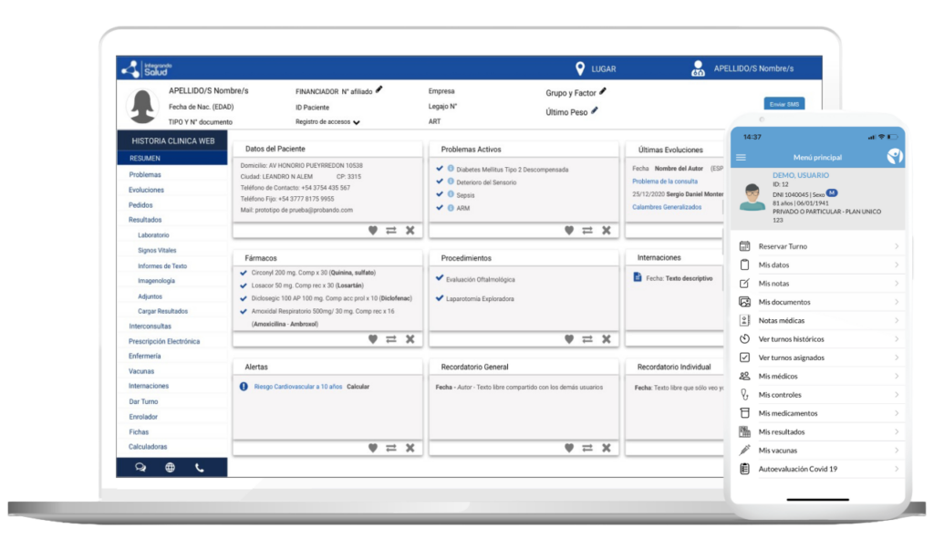
Task: Toggle the Sepsis problem checkmark
Action: click(x=440, y=194)
